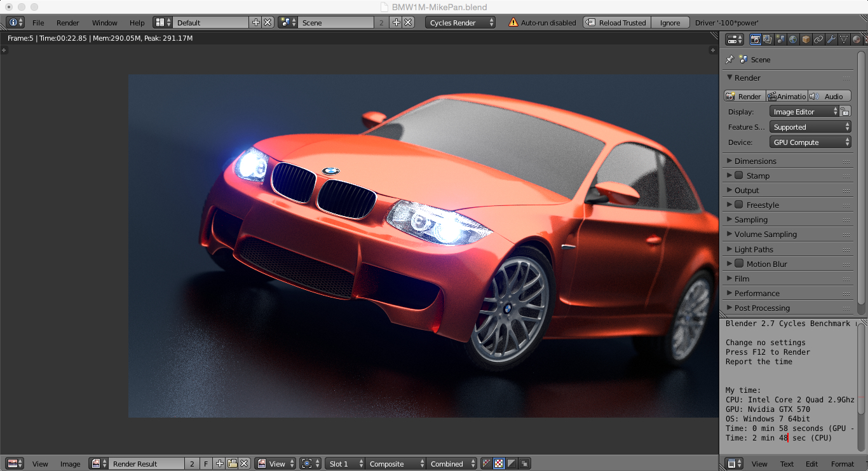This screenshot has height=471, width=868.
Task: Open the Cycles Render engine dropdown
Action: click(460, 22)
